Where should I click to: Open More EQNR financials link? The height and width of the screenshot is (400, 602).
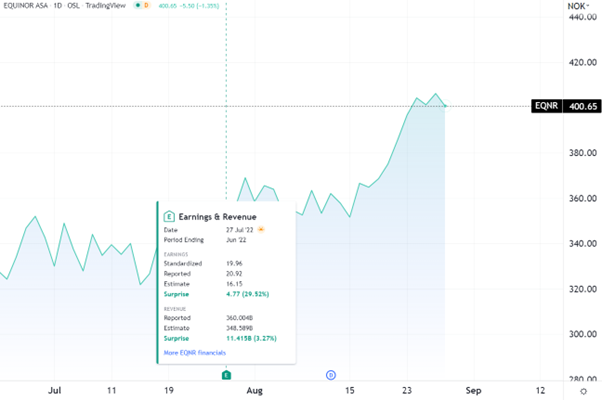(x=195, y=353)
